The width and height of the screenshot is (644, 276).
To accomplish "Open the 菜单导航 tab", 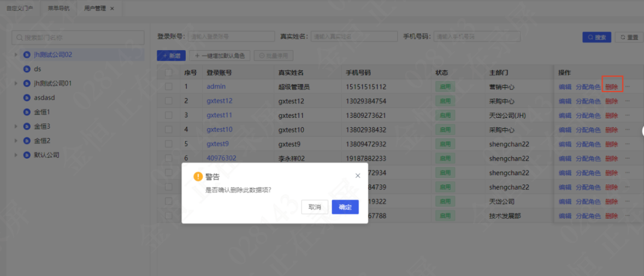I will tap(59, 8).
